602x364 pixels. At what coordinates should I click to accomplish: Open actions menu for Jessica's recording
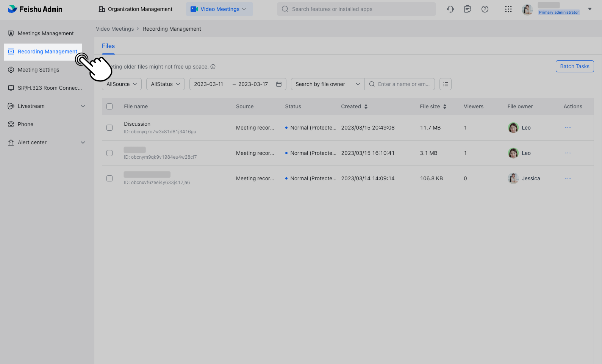(568, 178)
